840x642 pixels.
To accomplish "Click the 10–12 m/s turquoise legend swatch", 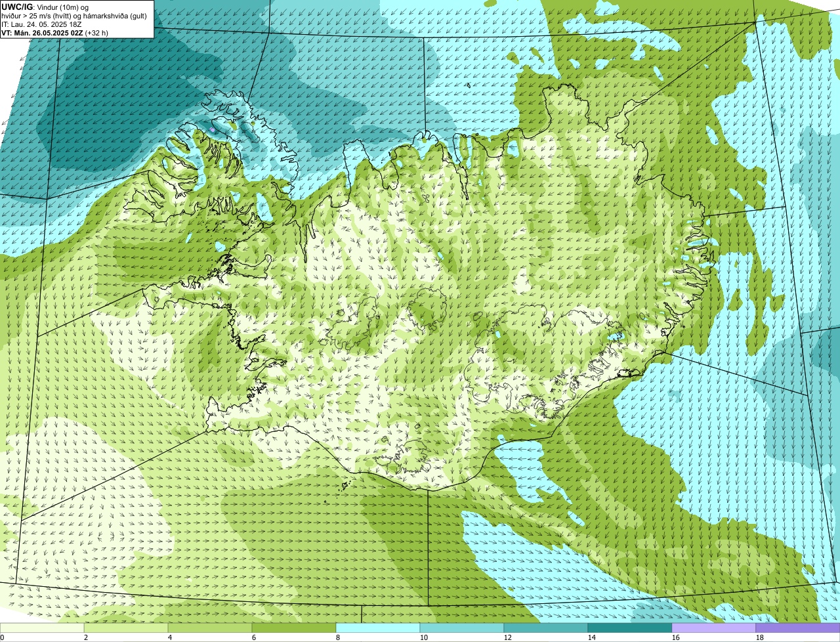I will pos(462,628).
